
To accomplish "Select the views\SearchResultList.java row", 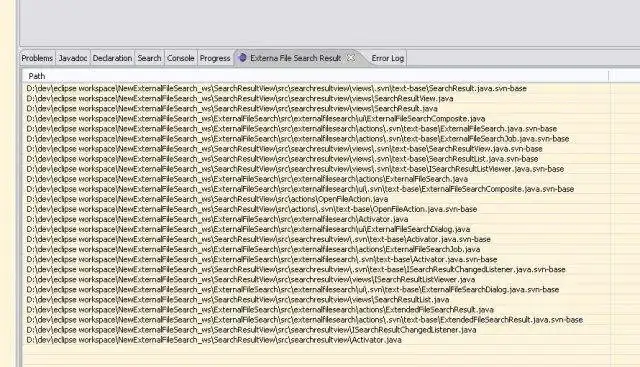I will (x=315, y=300).
